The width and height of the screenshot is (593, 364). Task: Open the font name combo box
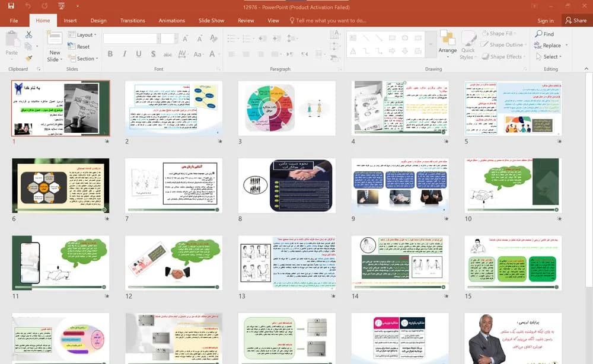click(x=132, y=39)
